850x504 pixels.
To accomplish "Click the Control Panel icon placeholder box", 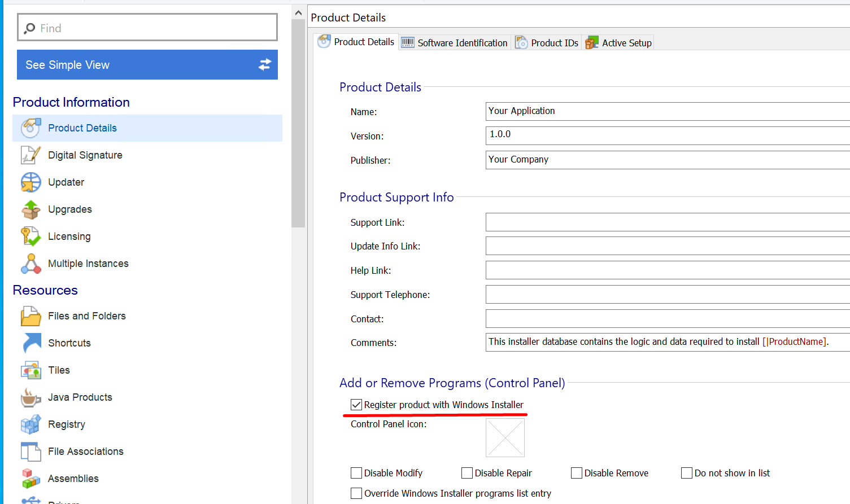I will [505, 437].
